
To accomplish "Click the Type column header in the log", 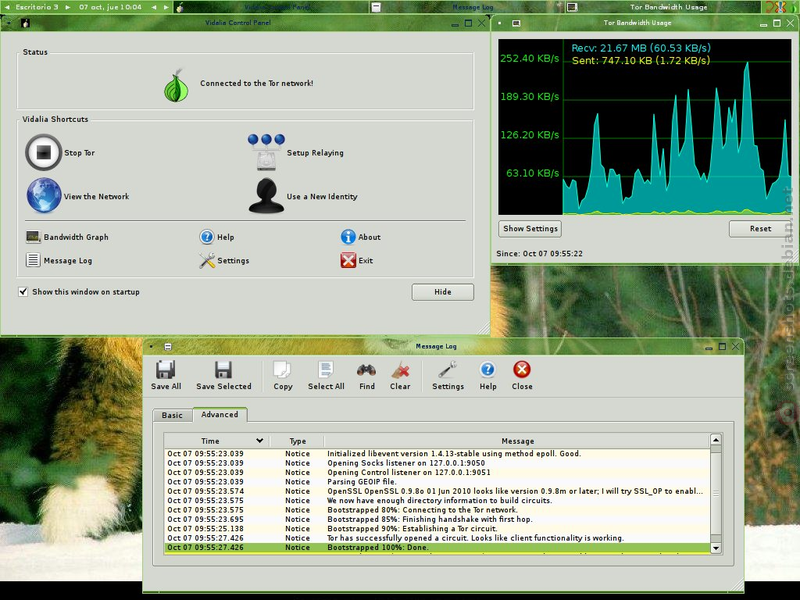I will 297,441.
